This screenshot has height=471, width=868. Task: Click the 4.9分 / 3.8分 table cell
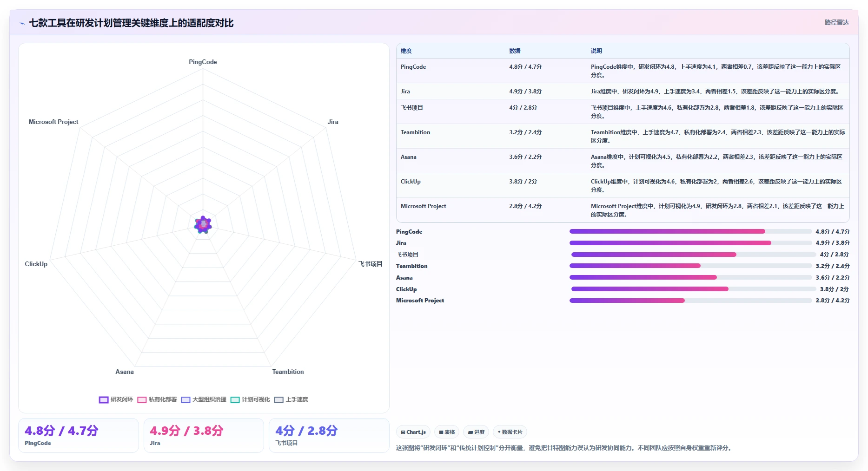525,92
